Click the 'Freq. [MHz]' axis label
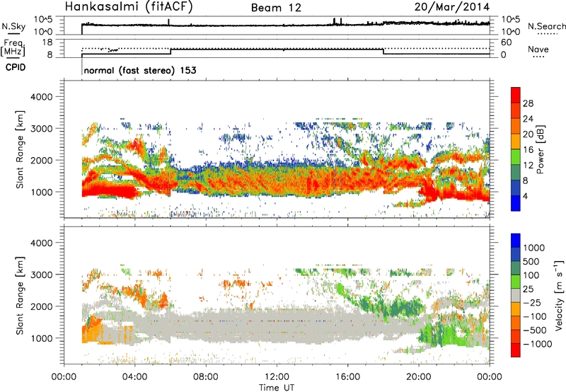This screenshot has width=566, height=392. [x=13, y=48]
